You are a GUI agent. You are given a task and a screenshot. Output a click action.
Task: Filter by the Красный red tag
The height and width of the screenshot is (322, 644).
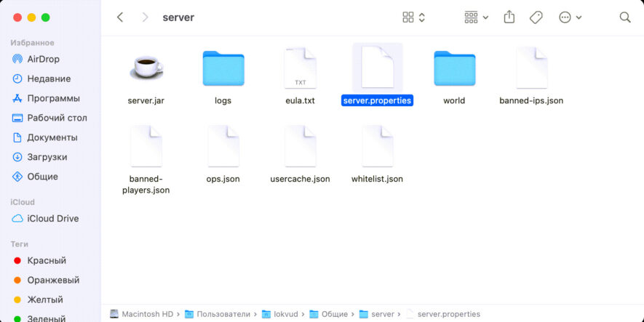tap(47, 260)
